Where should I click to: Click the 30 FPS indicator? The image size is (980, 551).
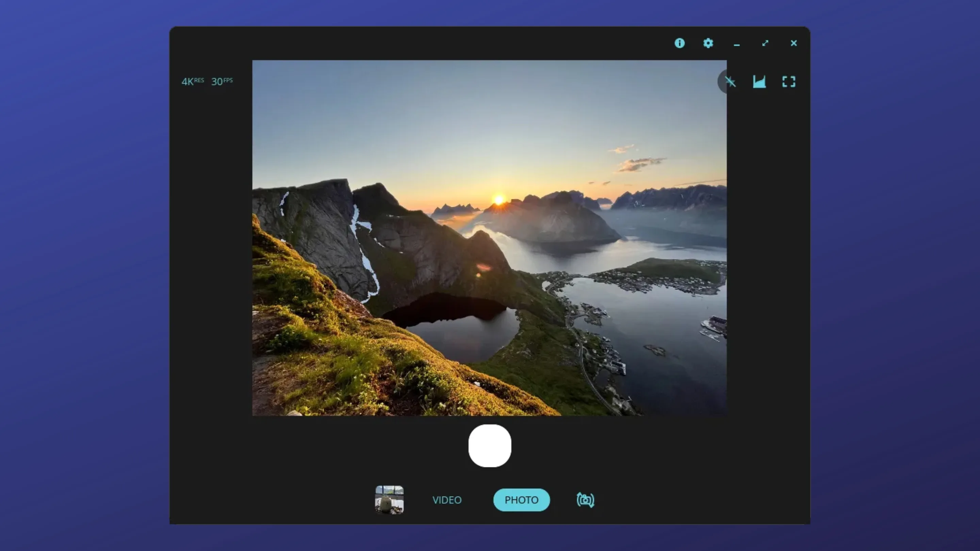[222, 81]
